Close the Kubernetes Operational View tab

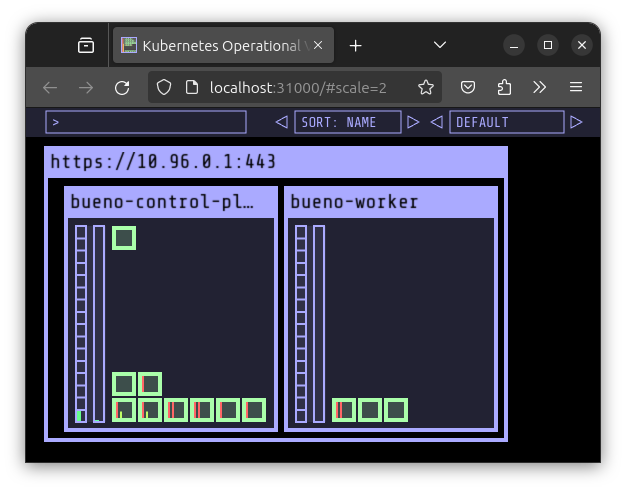(318, 45)
